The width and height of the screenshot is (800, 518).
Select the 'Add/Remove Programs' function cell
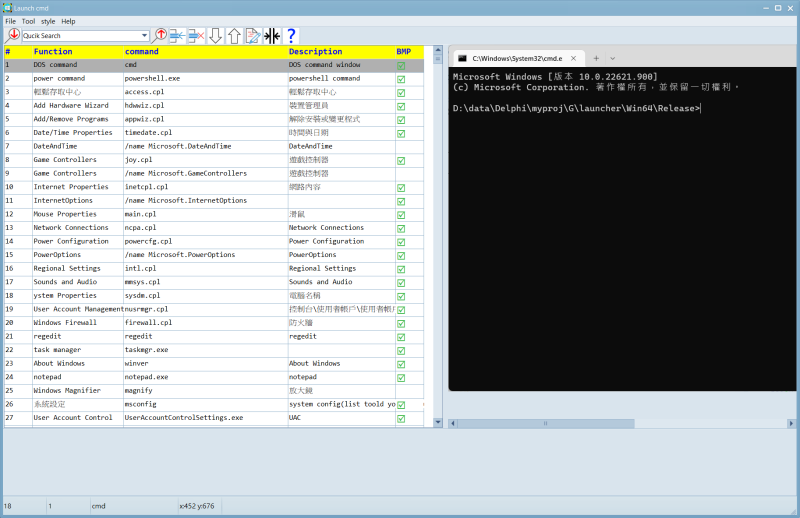(x=78, y=119)
